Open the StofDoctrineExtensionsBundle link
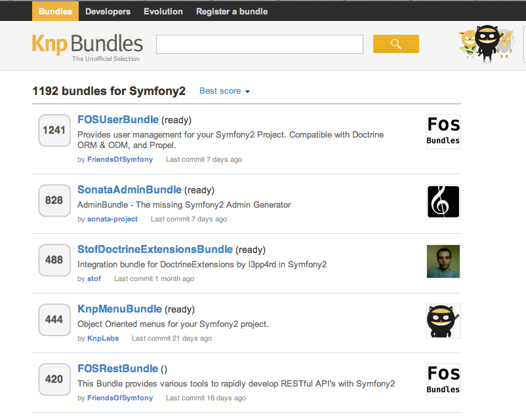This screenshot has width=526, height=420. pyautogui.click(x=155, y=250)
